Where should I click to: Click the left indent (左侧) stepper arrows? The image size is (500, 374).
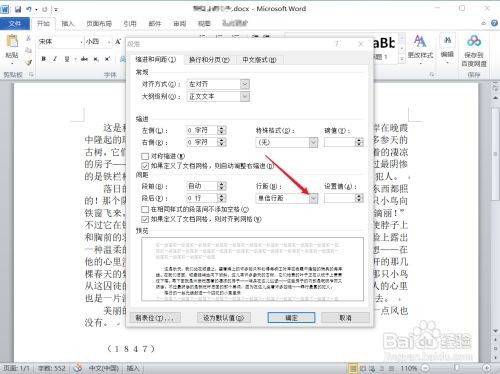point(222,130)
